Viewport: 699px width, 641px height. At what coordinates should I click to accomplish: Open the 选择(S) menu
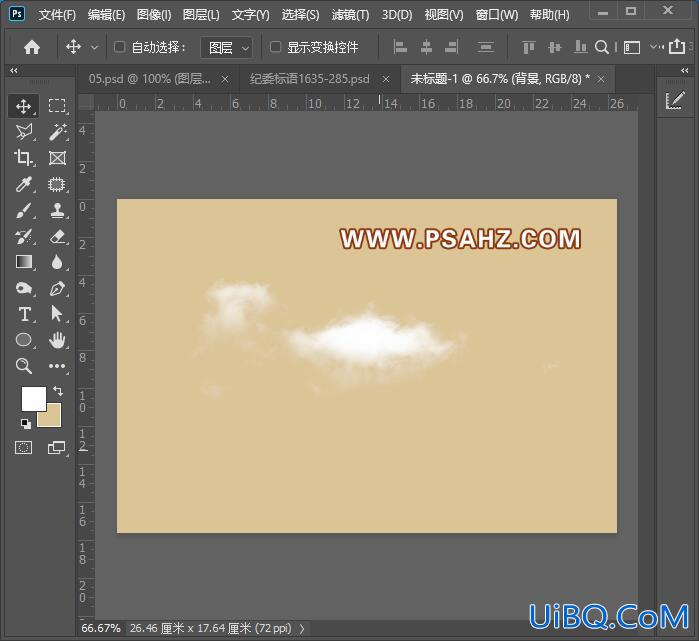click(x=300, y=15)
